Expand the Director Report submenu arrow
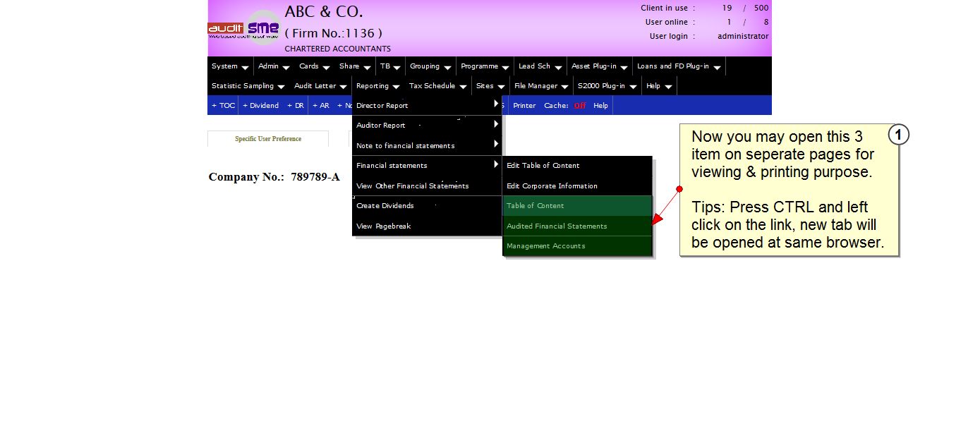The width and height of the screenshot is (980, 431). (x=496, y=104)
